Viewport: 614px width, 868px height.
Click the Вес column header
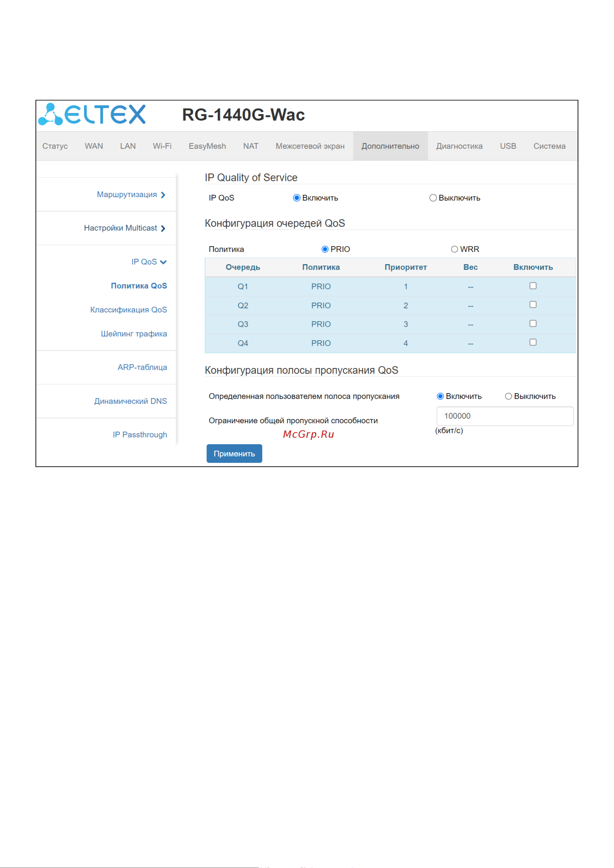tap(471, 267)
